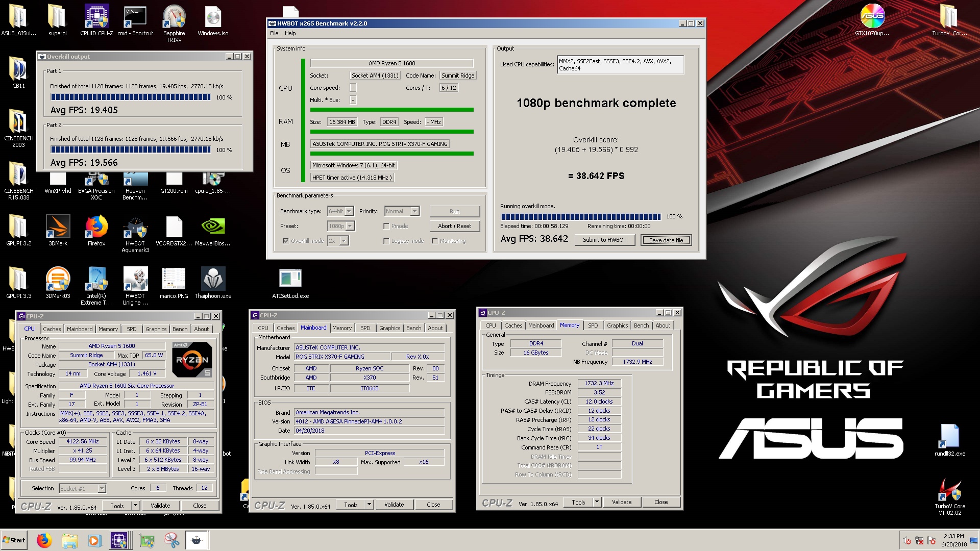Switch to SPD tab in CPU-Z Mainboard window
Viewport: 980px width, 551px height.
365,328
